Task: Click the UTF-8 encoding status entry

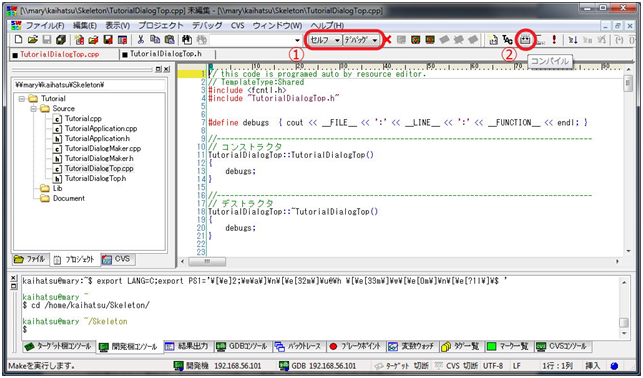Action: (x=493, y=366)
